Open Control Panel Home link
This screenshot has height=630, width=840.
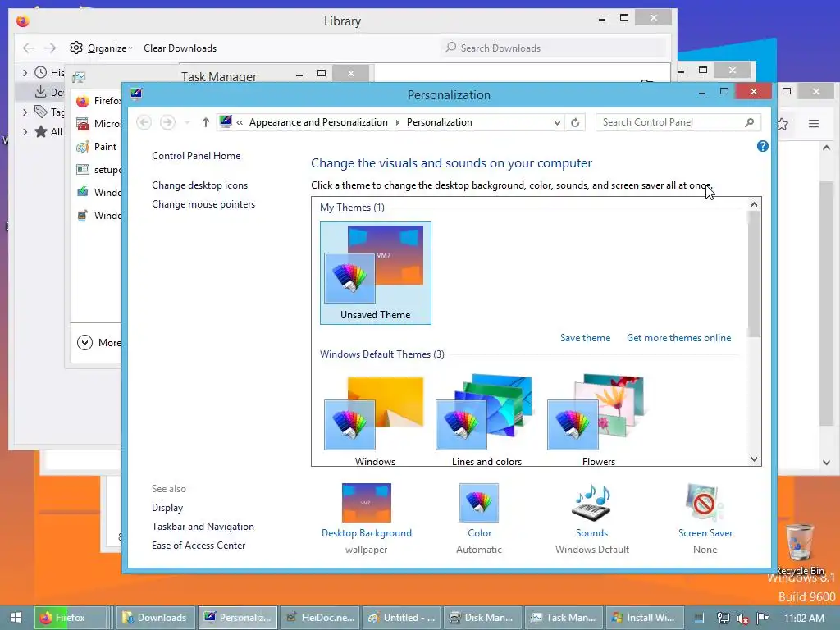pyautogui.click(x=196, y=156)
